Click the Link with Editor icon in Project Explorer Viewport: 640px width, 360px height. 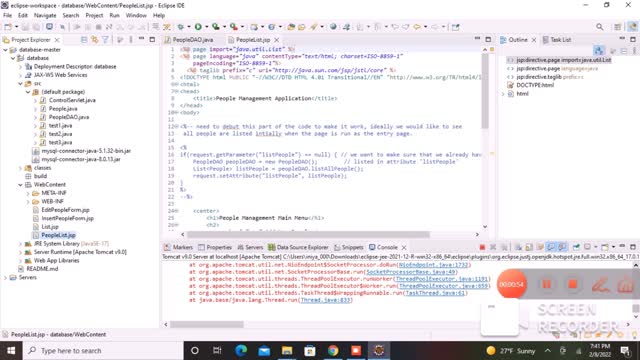click(95, 40)
